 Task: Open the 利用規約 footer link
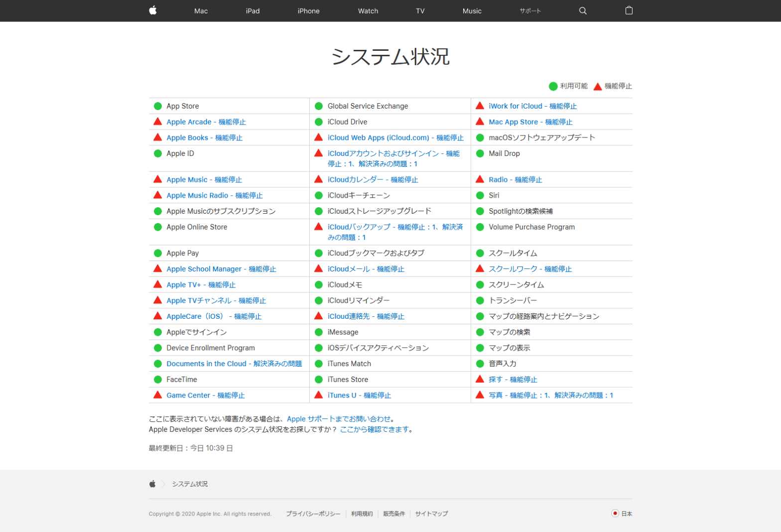point(362,514)
